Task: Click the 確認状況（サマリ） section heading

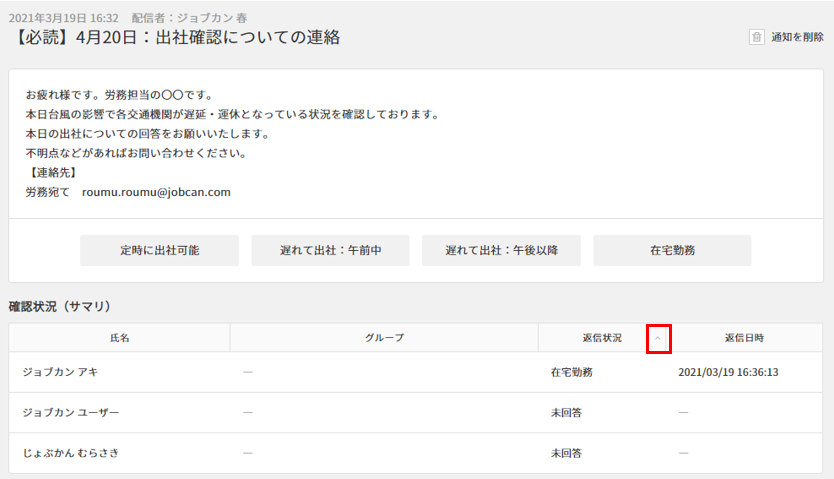Action: 59,306
